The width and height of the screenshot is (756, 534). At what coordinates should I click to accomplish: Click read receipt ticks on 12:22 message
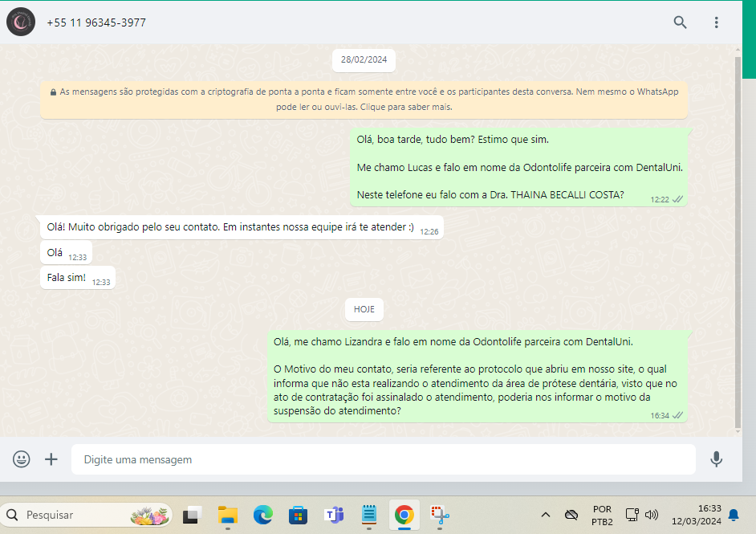coord(677,199)
